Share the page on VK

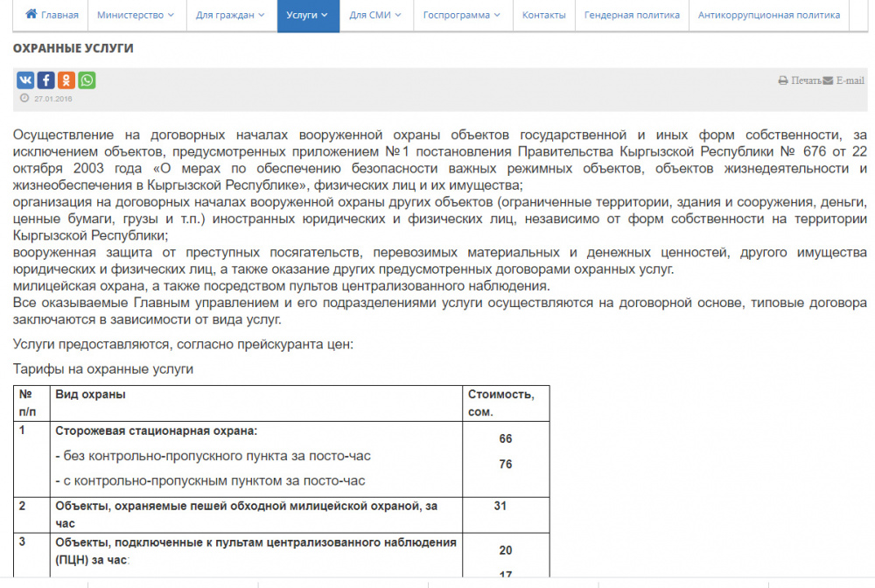(25, 80)
